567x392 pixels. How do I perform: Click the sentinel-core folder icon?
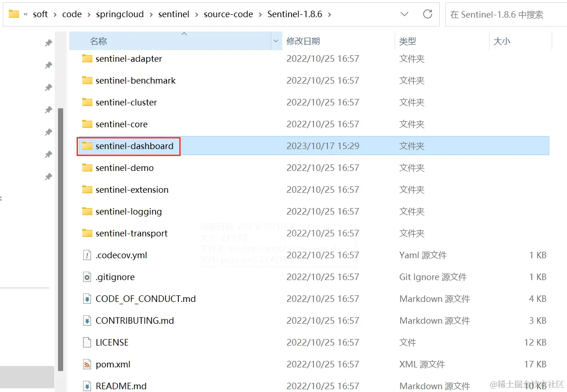[87, 124]
